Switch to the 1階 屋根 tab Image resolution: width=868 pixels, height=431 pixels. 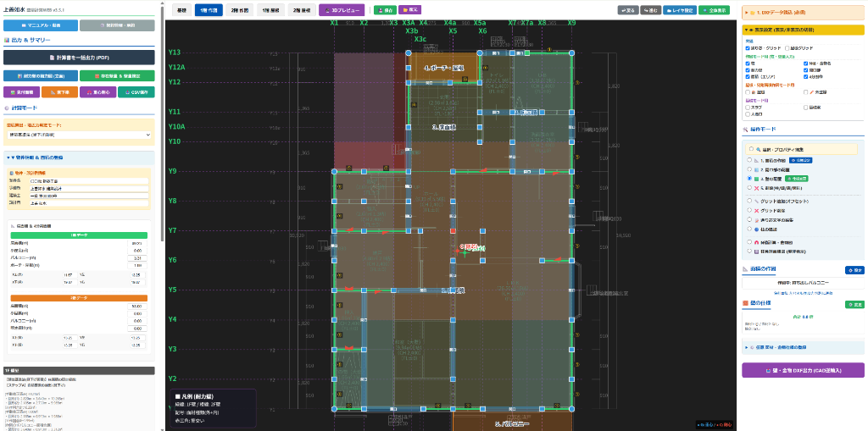pyautogui.click(x=270, y=10)
